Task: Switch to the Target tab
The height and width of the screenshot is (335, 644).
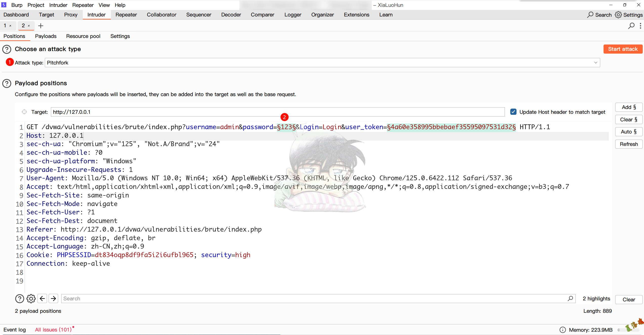Action: (47, 15)
